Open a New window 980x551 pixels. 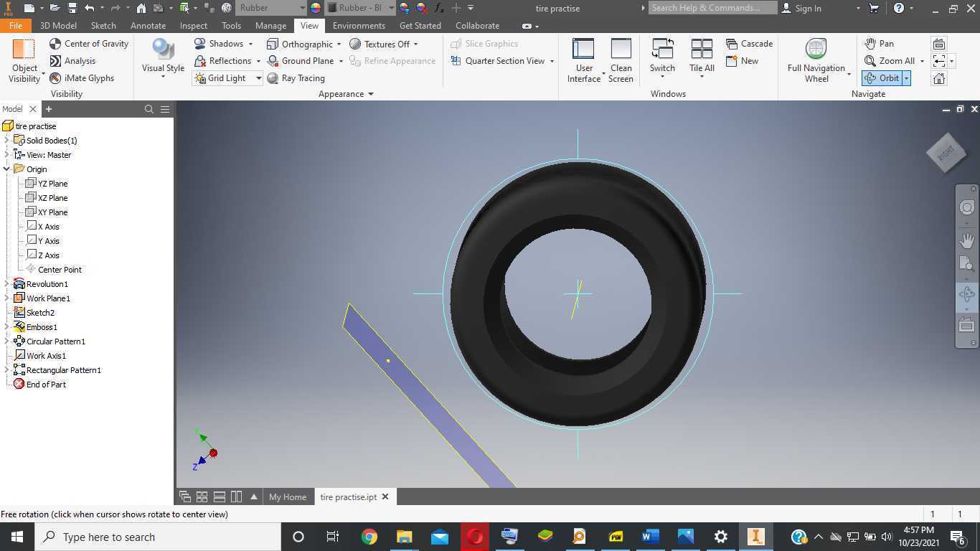[742, 61]
